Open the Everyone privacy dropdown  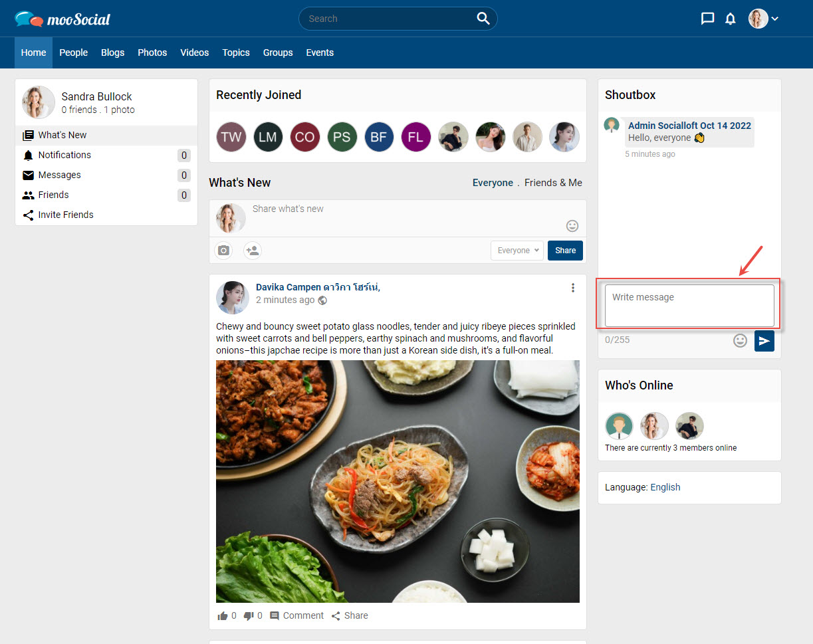517,251
